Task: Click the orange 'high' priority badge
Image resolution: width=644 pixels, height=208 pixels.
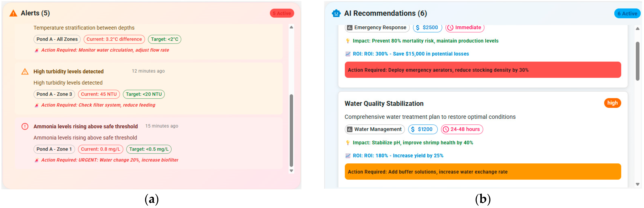Action: point(612,103)
